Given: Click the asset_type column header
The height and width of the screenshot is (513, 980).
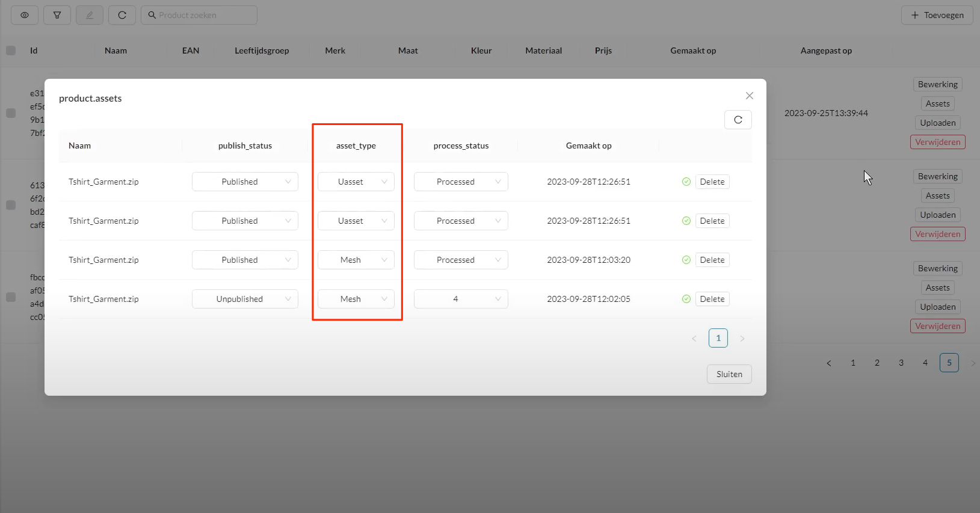Looking at the screenshot, I should (356, 146).
